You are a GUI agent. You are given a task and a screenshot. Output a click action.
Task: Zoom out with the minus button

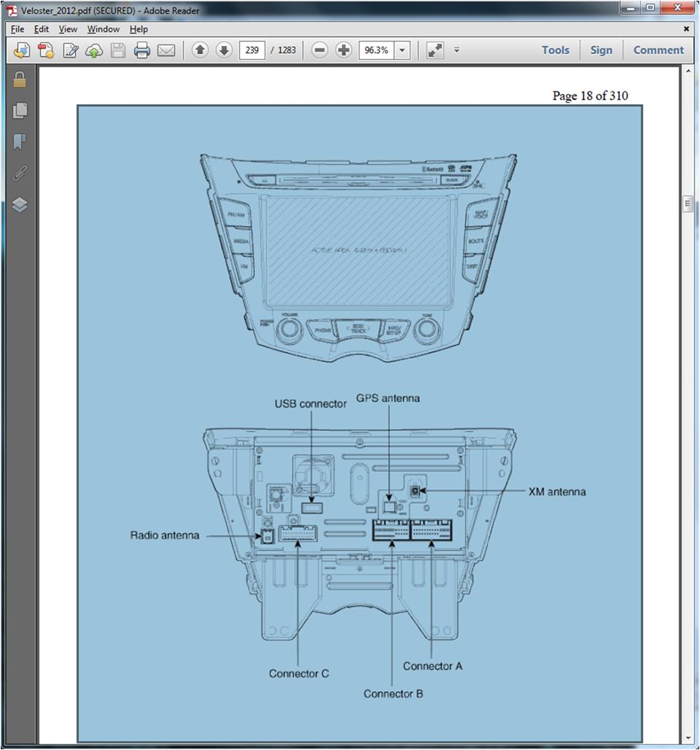[x=319, y=50]
